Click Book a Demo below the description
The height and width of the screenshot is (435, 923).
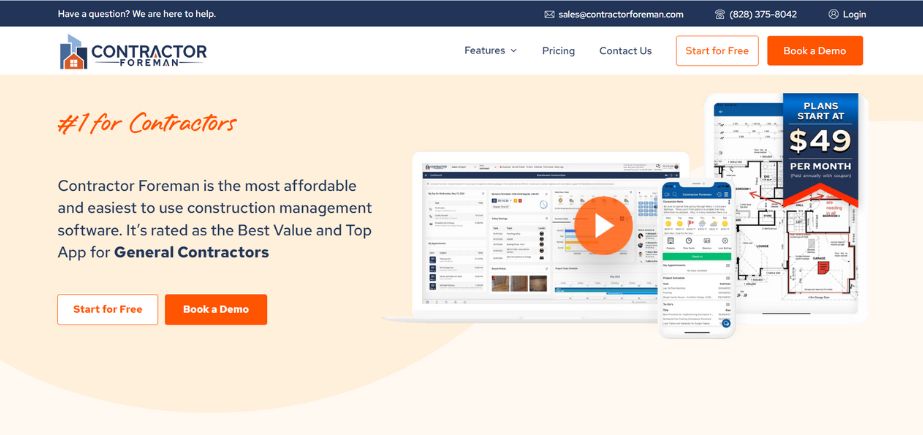point(216,309)
